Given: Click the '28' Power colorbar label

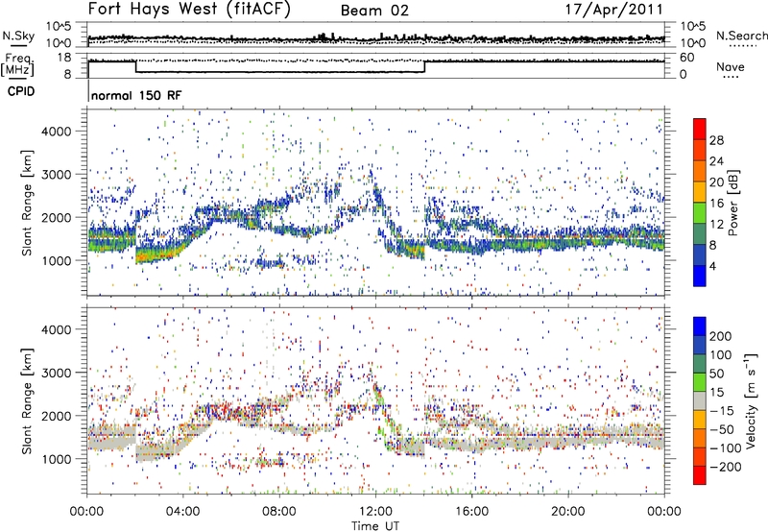Looking at the screenshot, I should [716, 140].
